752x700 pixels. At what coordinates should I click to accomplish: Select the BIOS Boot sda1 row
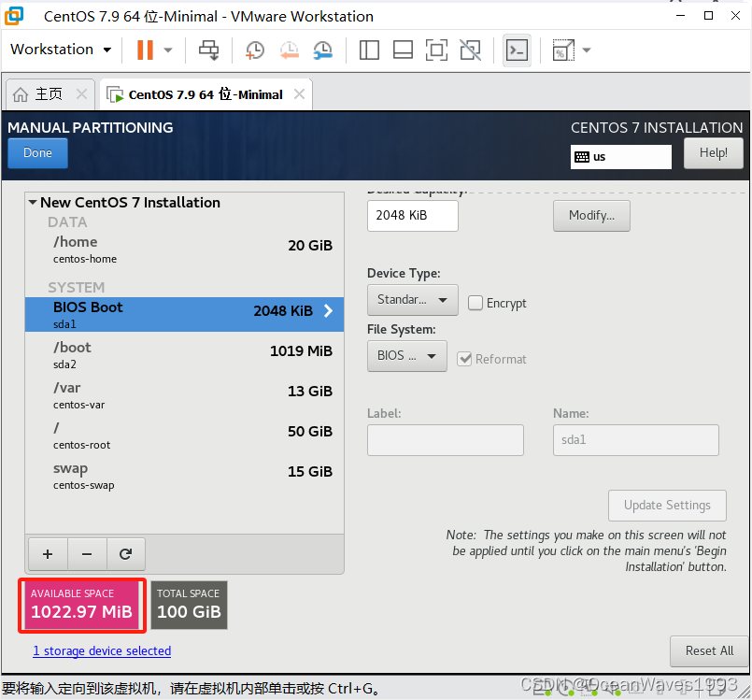184,315
